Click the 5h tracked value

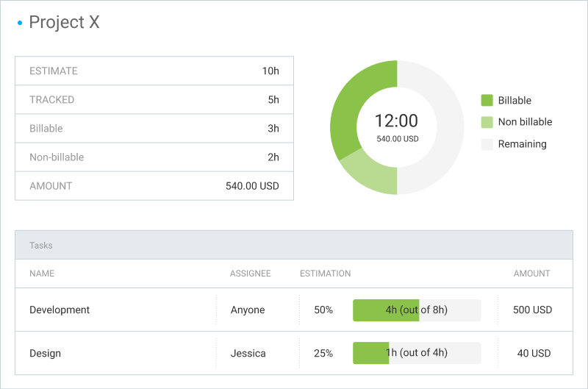pos(273,100)
